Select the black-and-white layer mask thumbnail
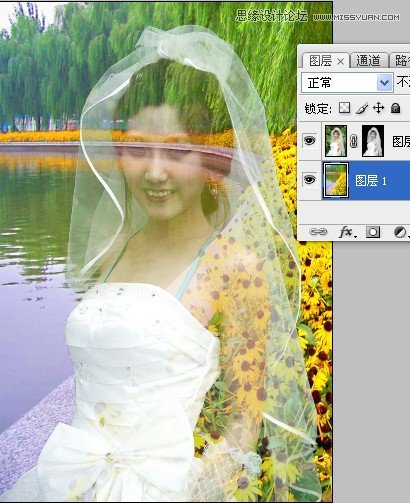Viewport: 410px width, 503px height. click(373, 141)
